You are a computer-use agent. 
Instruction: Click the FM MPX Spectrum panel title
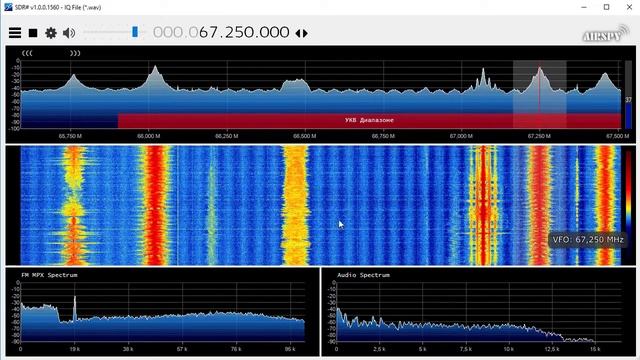point(49,275)
